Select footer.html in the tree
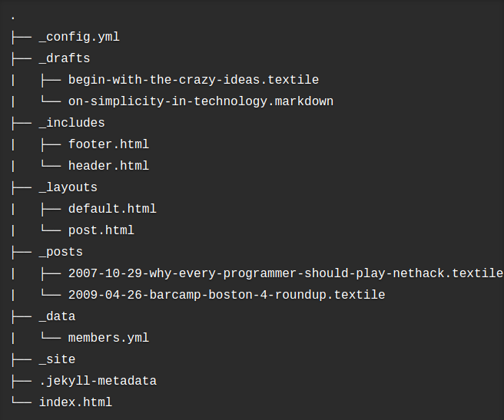This screenshot has height=420, width=504. tap(108, 144)
